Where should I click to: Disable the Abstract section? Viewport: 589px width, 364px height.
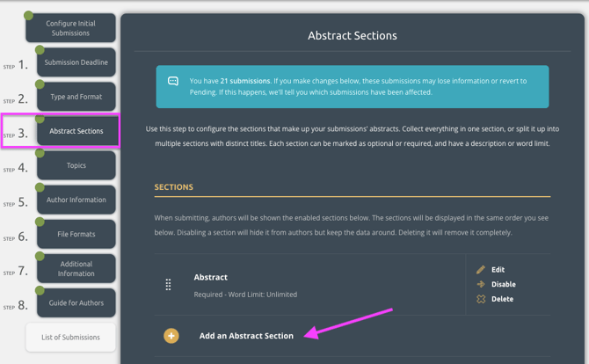[504, 284]
